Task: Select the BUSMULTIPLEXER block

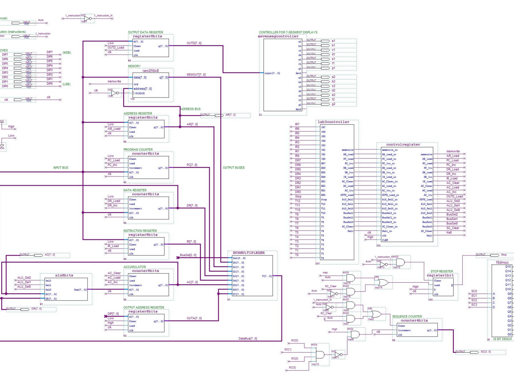Action: [252, 276]
